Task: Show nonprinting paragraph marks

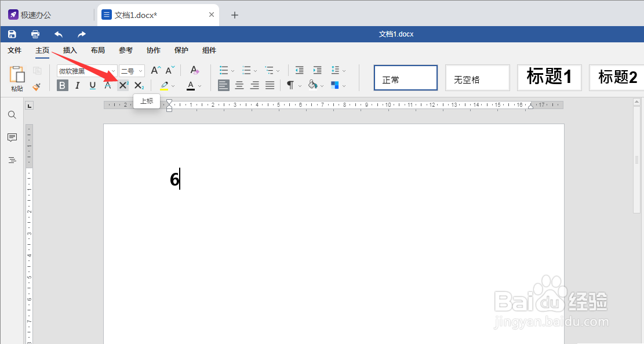Action: (290, 85)
